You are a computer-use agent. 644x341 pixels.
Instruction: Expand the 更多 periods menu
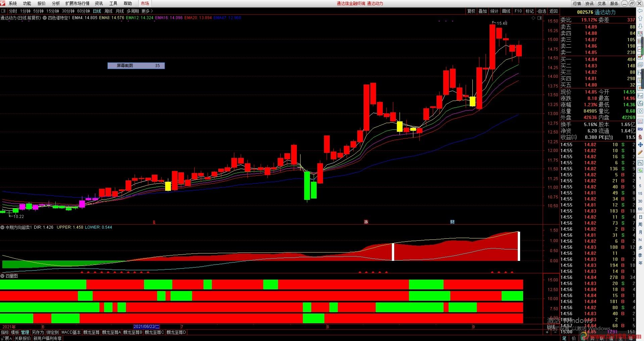(x=147, y=11)
